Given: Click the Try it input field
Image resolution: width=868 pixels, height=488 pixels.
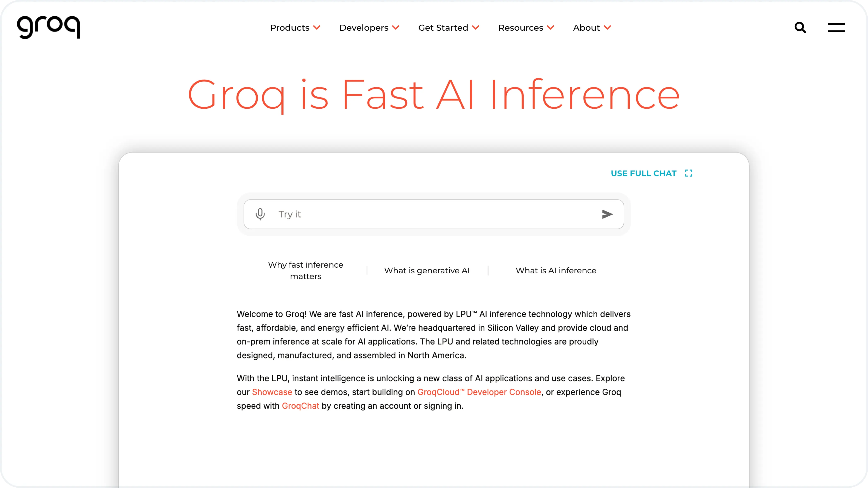Looking at the screenshot, I should click(434, 214).
